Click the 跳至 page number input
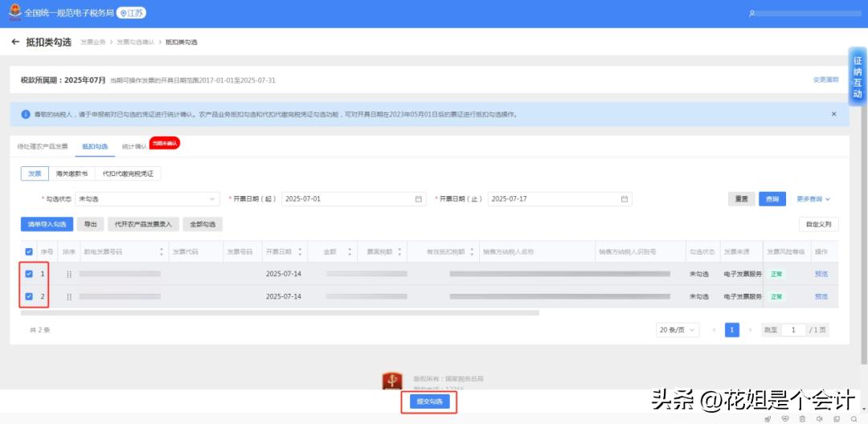The height and width of the screenshot is (424, 868). click(x=793, y=330)
